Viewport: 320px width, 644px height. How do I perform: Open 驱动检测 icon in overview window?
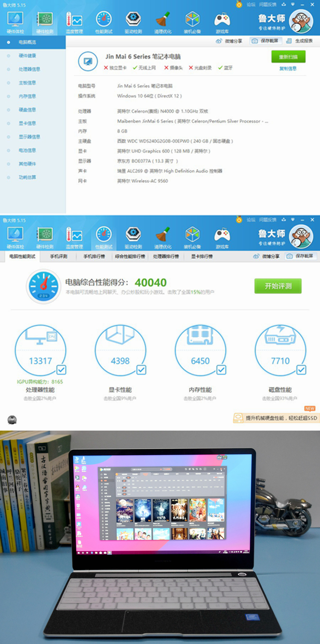133,23
